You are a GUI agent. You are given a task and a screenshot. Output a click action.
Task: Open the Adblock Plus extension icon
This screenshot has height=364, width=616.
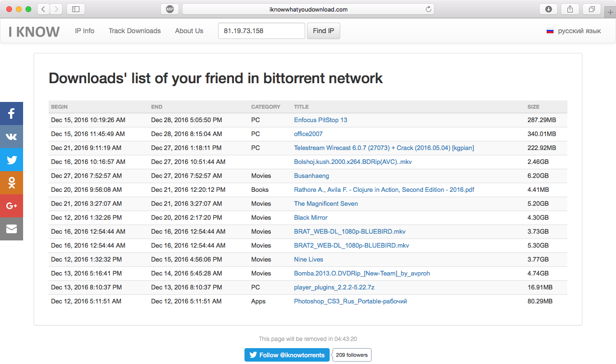170,9
